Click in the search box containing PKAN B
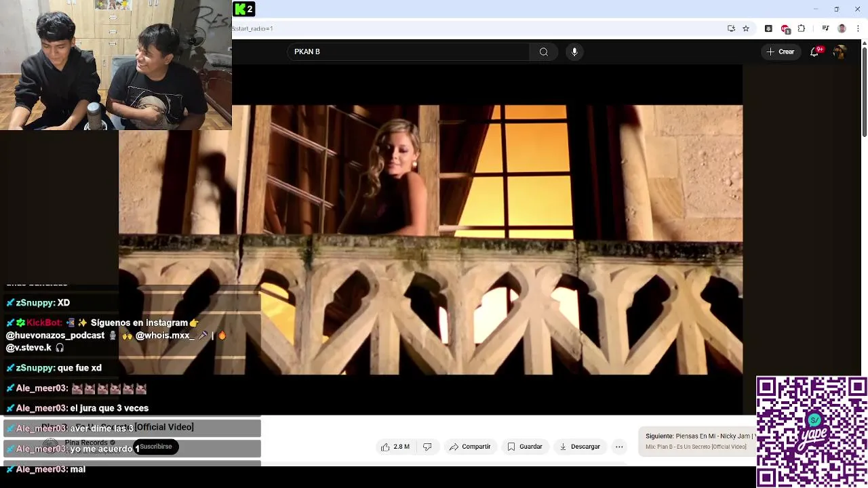This screenshot has height=488, width=868. [x=409, y=52]
